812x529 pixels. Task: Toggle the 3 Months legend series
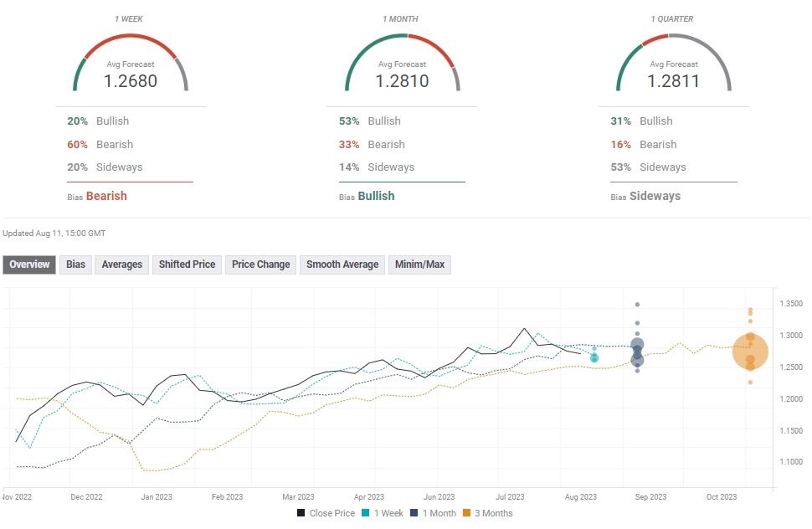pyautogui.click(x=487, y=513)
